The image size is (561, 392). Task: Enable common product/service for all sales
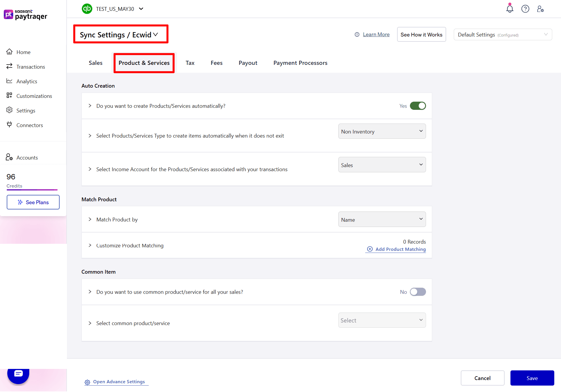point(418,292)
